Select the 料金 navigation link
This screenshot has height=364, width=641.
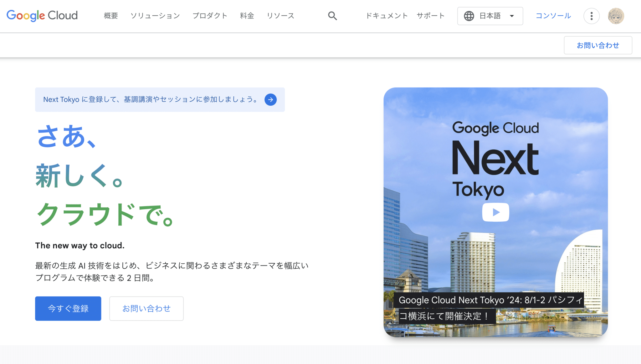coord(247,16)
